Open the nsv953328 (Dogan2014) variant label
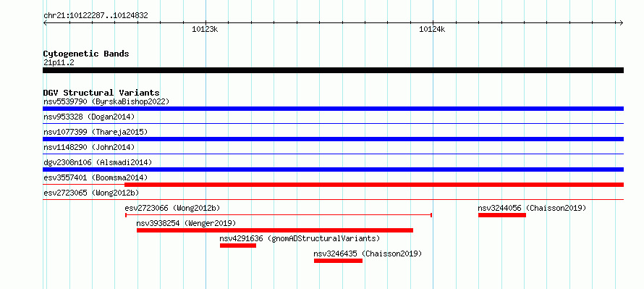 click(89, 117)
